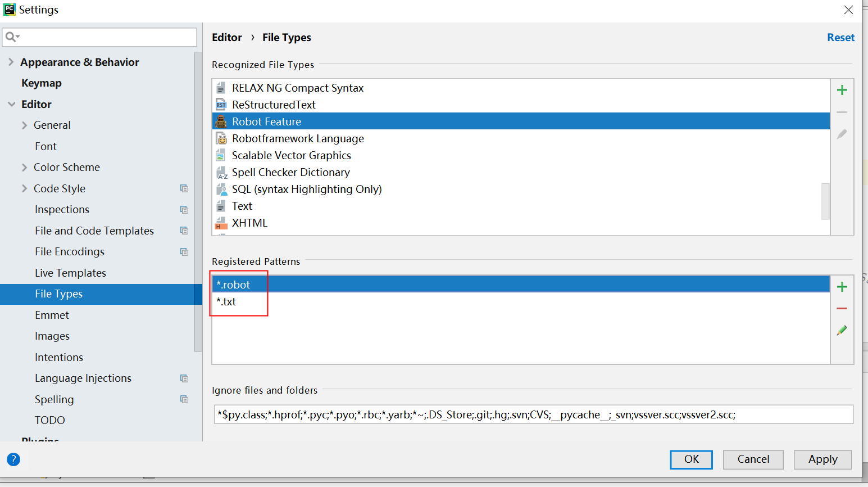
Task: Click the search magnifier icon in settings
Action: pyautogui.click(x=12, y=37)
